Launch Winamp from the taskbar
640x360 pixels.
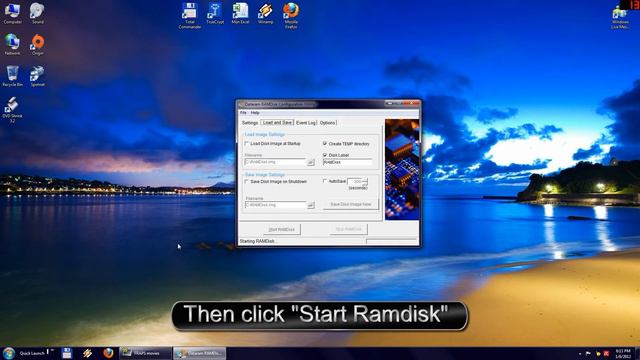(87, 353)
